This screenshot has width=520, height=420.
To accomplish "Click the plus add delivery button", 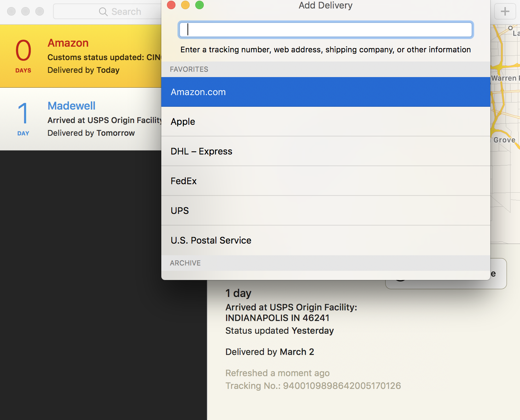I will [x=505, y=11].
